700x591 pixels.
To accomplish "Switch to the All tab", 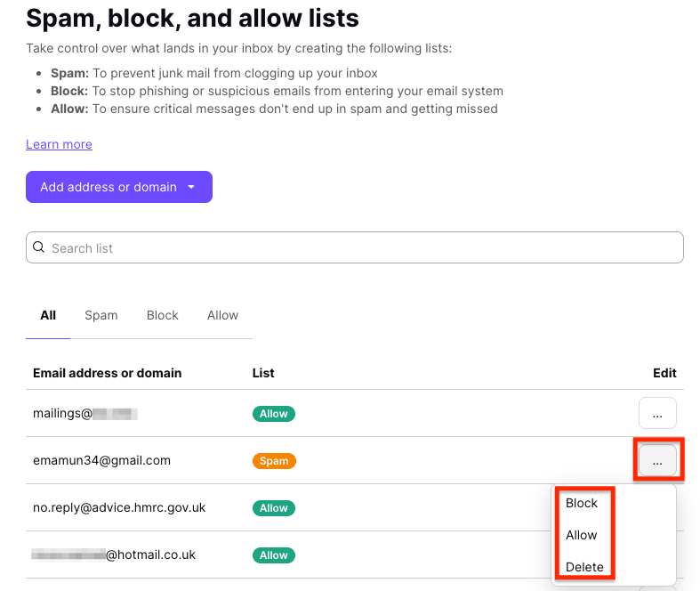I will (x=48, y=315).
